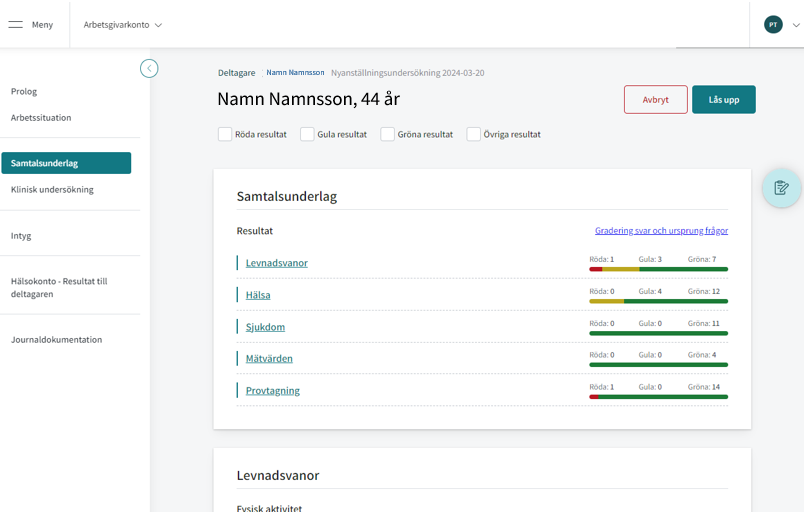
Task: Open Gradering svar och ursprung frågor link
Action: click(x=661, y=231)
